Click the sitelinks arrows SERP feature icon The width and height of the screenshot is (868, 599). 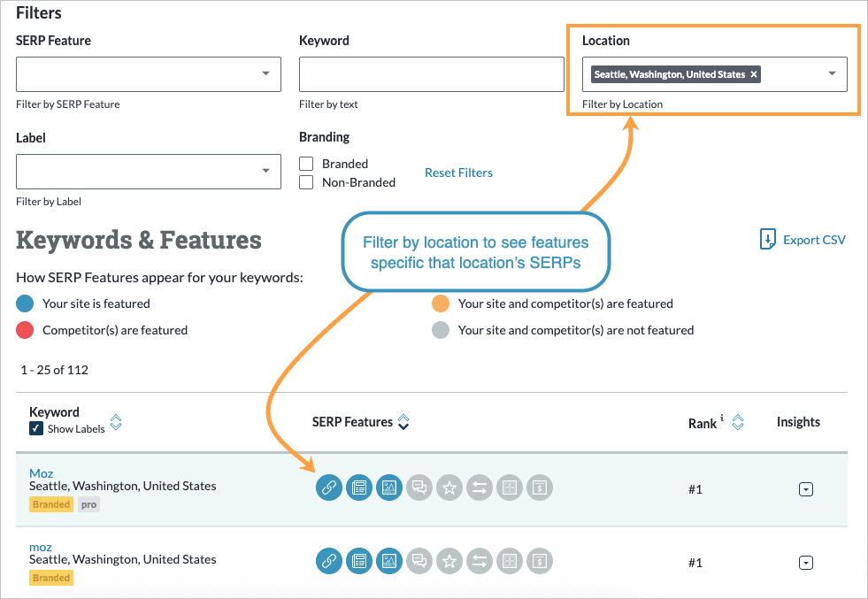[x=479, y=488]
